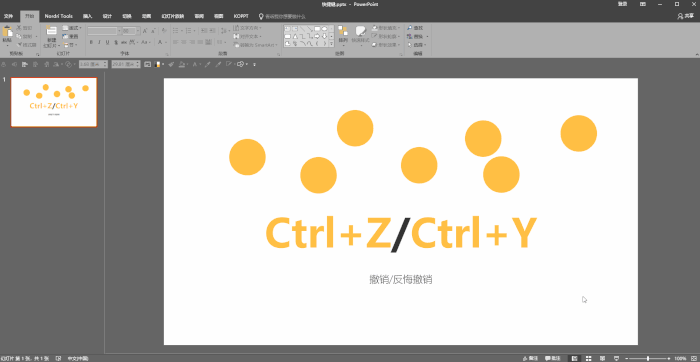Switch to the KOPPT ribbon tab
Viewport: 700px width, 362px height.
(241, 16)
